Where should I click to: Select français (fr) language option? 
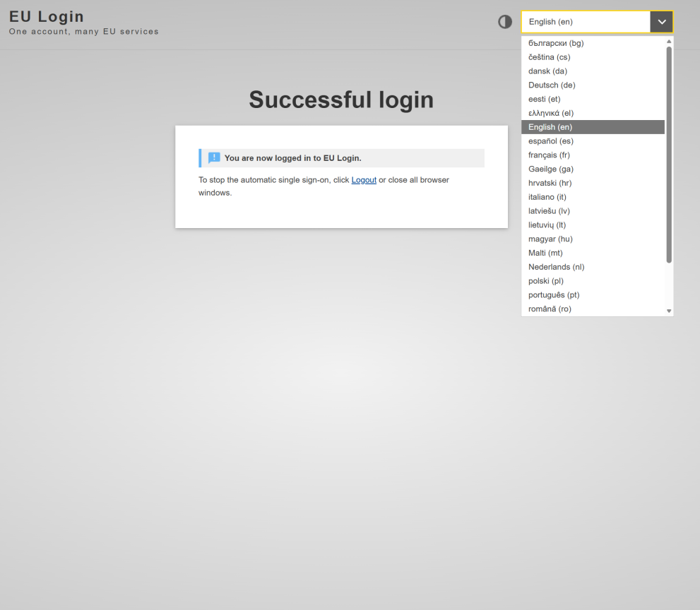[549, 155]
